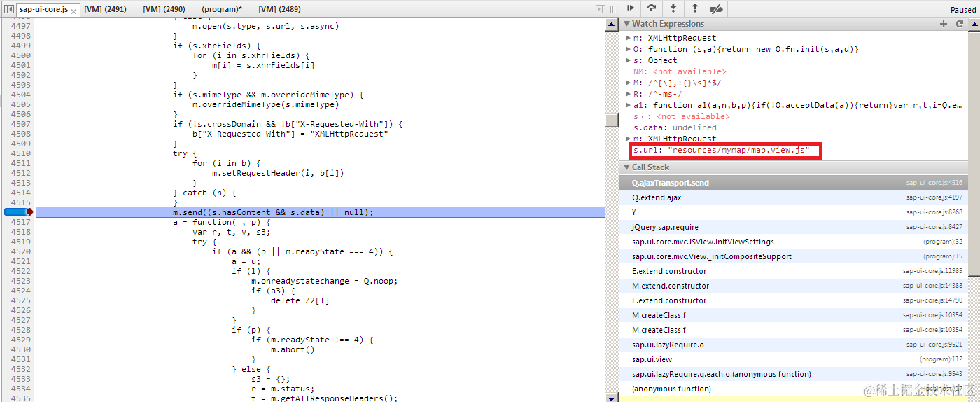Expand the 'R: /^-ms-/' watch entry
This screenshot has height=402, width=980.
click(628, 94)
